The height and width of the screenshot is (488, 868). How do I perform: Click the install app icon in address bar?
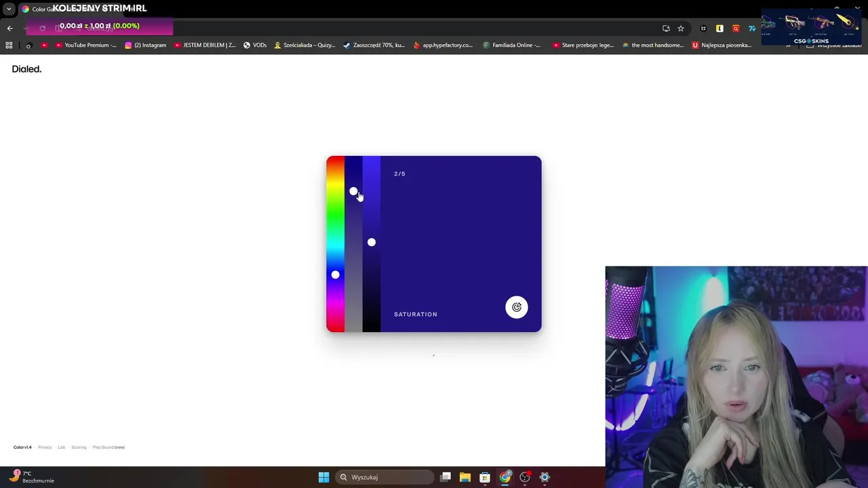pyautogui.click(x=666, y=28)
